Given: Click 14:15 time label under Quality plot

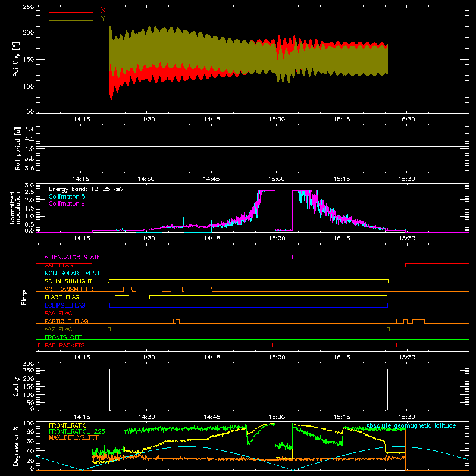Looking at the screenshot, I should click(x=82, y=417).
